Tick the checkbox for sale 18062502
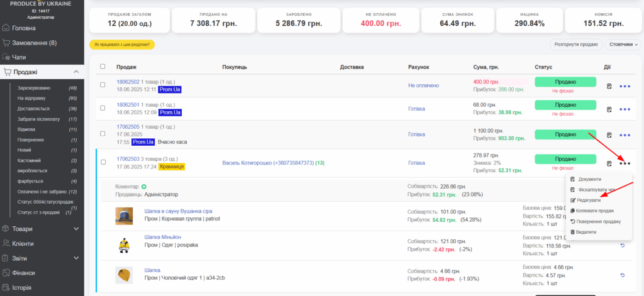This screenshot has height=296, width=644. click(x=103, y=85)
